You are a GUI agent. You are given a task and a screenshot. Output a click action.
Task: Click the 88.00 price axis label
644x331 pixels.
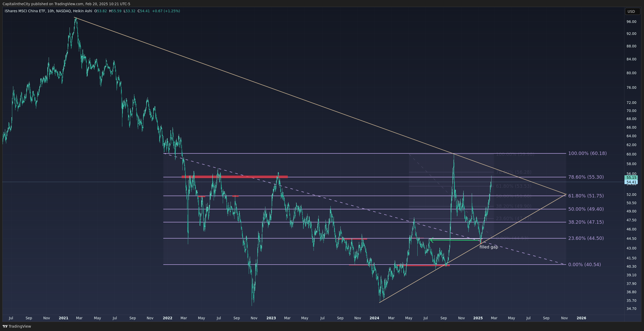631,46
